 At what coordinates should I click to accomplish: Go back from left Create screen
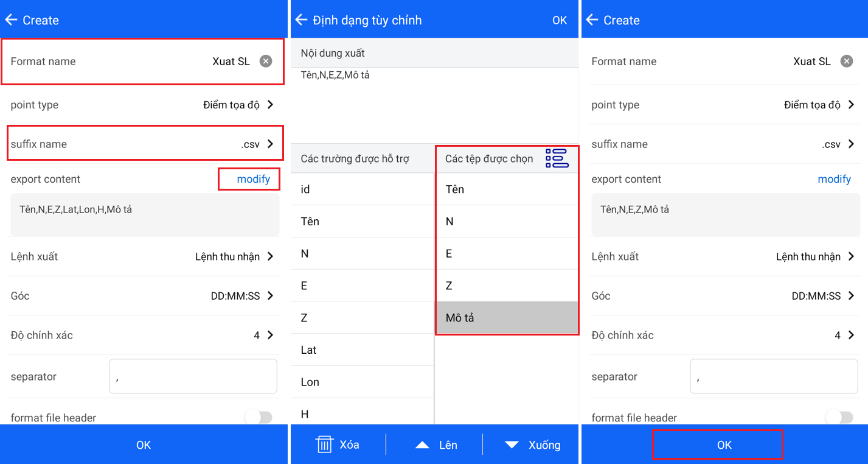click(x=11, y=20)
